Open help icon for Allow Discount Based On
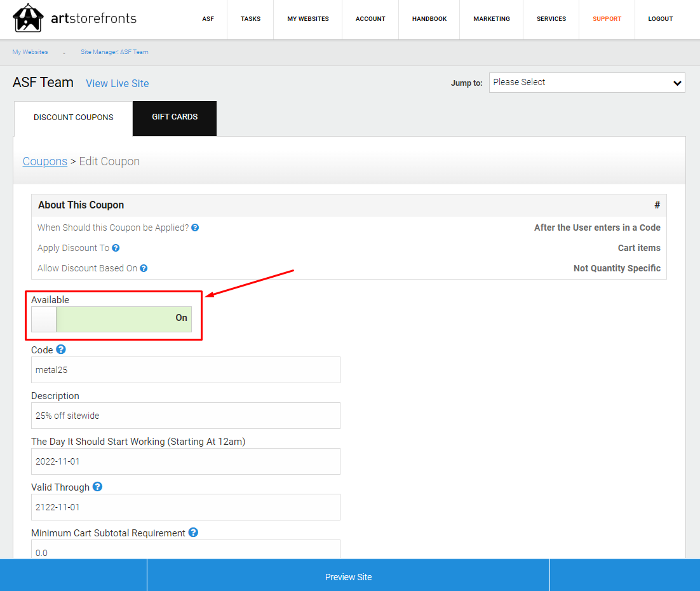The image size is (700, 591). pyautogui.click(x=144, y=268)
